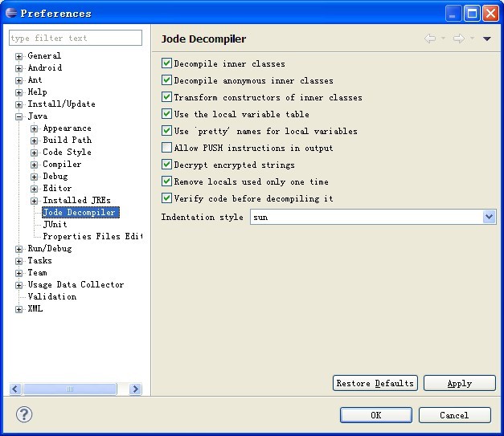Click tree horizontal scrollbar left arrow
The image size is (504, 436).
coord(14,389)
